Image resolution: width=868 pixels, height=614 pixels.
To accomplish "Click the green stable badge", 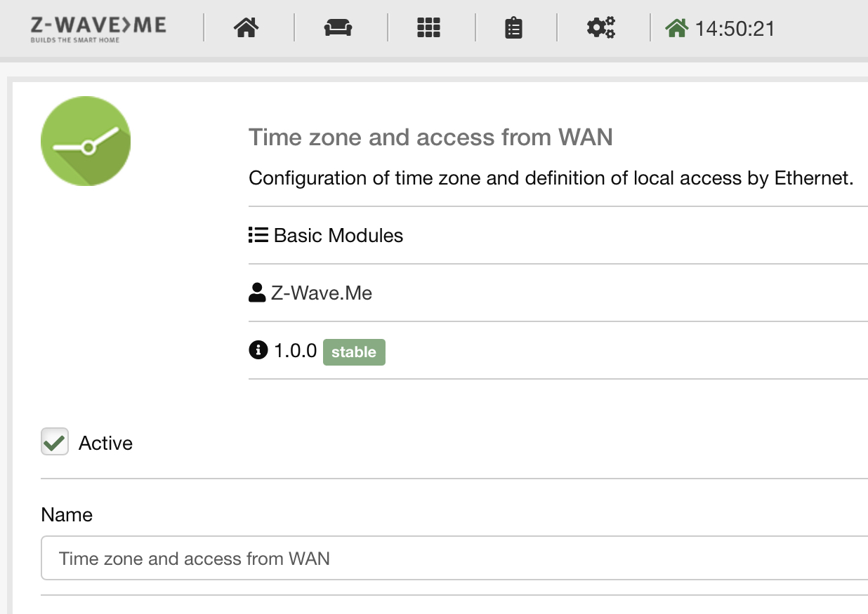I will (x=354, y=352).
